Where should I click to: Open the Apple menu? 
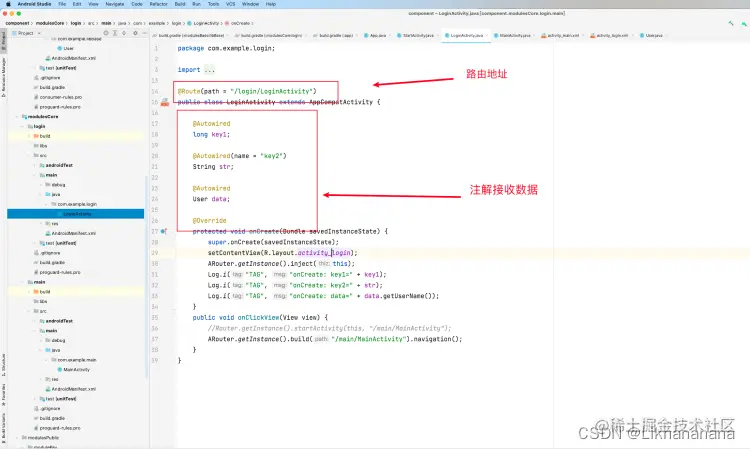[x=8, y=4]
